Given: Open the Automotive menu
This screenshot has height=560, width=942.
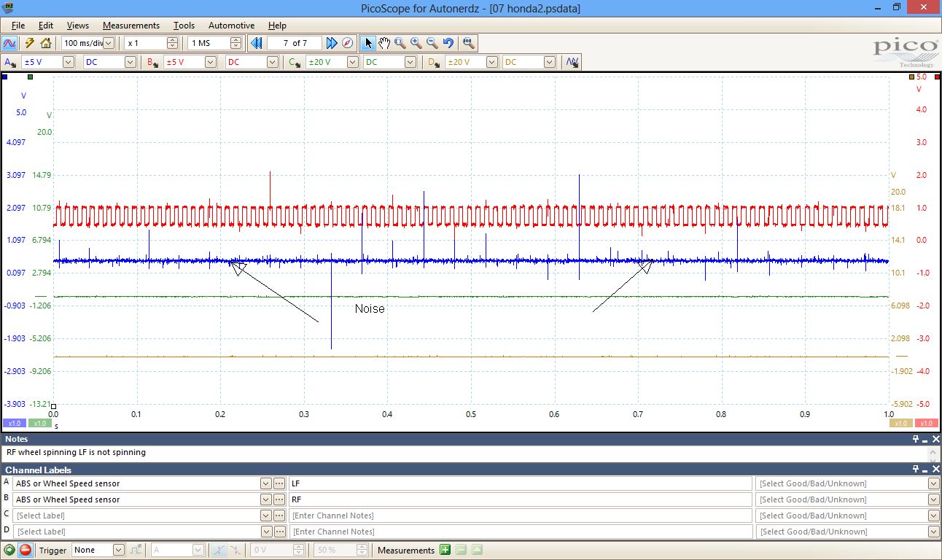Looking at the screenshot, I should pos(232,26).
